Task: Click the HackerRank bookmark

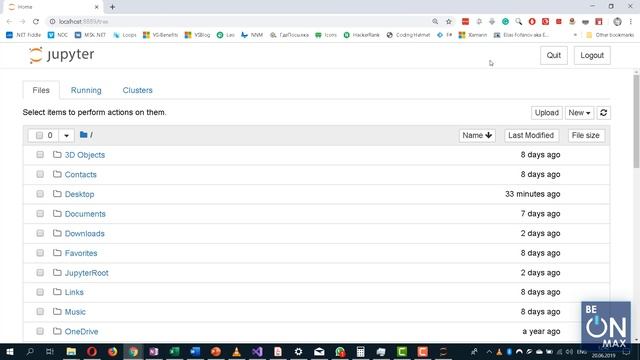Action: pos(362,35)
